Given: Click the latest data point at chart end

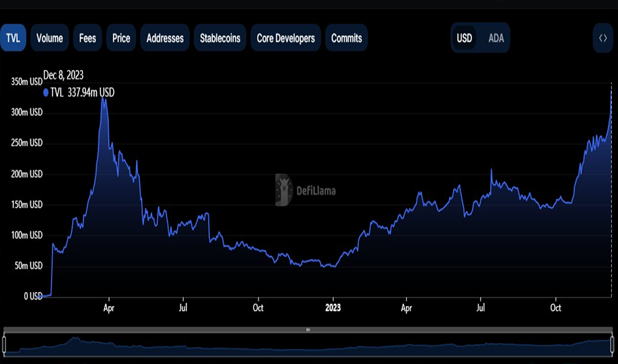Looking at the screenshot, I should [x=611, y=92].
